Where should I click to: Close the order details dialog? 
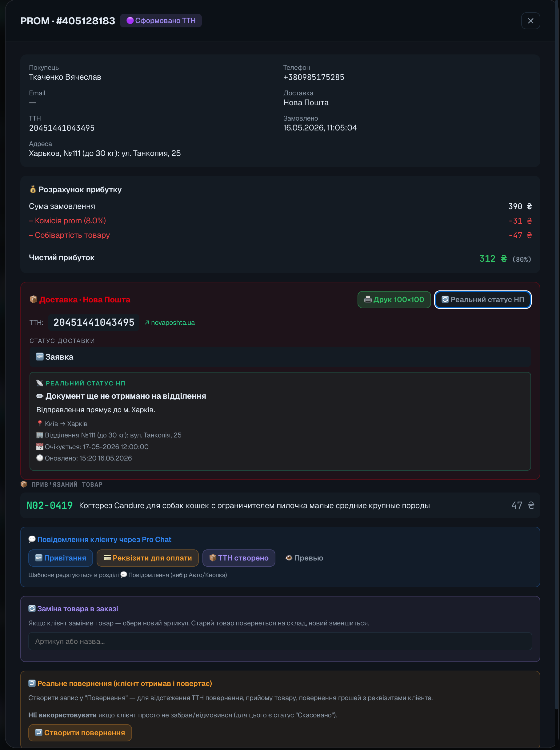click(x=530, y=21)
